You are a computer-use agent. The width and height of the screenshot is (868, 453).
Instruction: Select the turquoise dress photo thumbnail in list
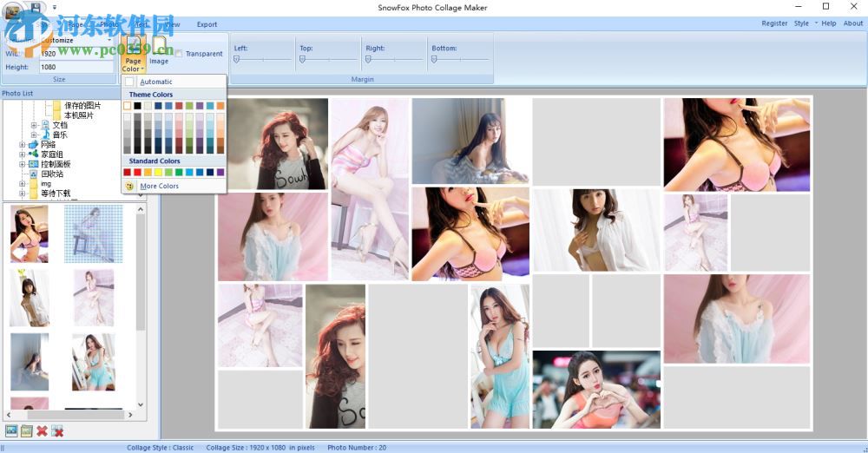pos(94,362)
